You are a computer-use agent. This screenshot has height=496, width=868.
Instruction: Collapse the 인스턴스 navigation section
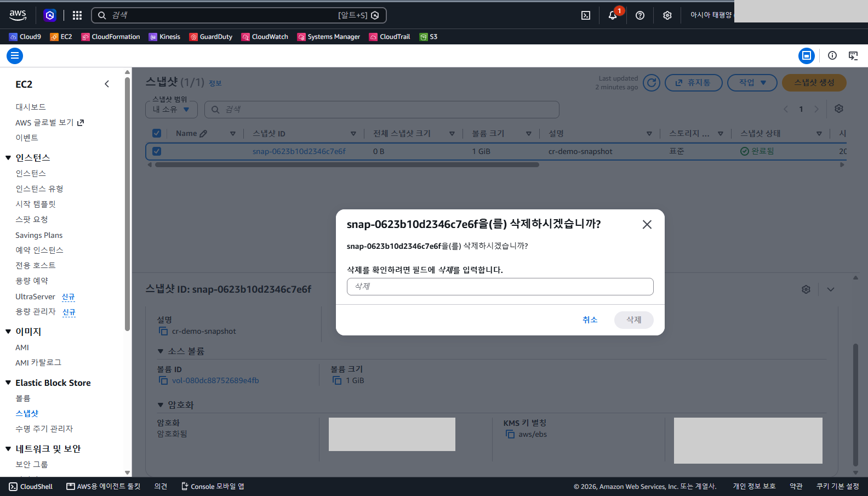click(8, 158)
